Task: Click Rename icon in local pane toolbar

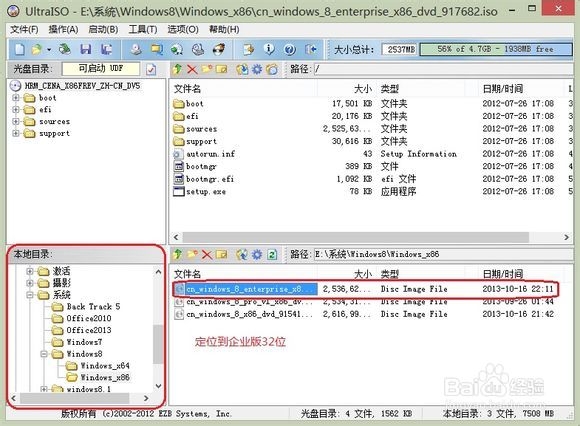Action: tap(222, 254)
